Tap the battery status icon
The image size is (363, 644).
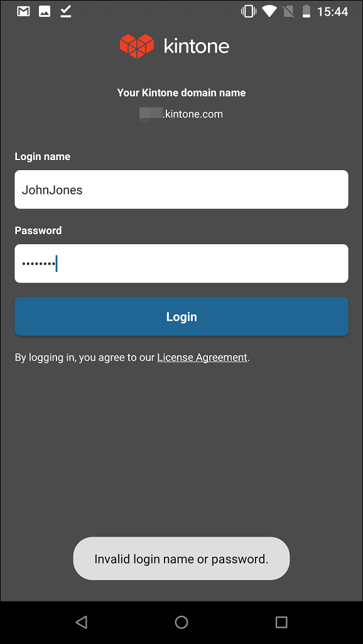pos(305,11)
